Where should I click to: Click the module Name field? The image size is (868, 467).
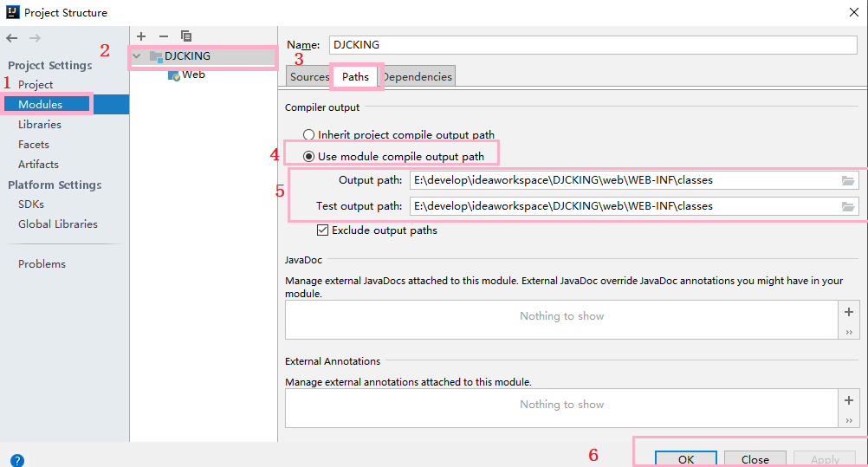593,45
